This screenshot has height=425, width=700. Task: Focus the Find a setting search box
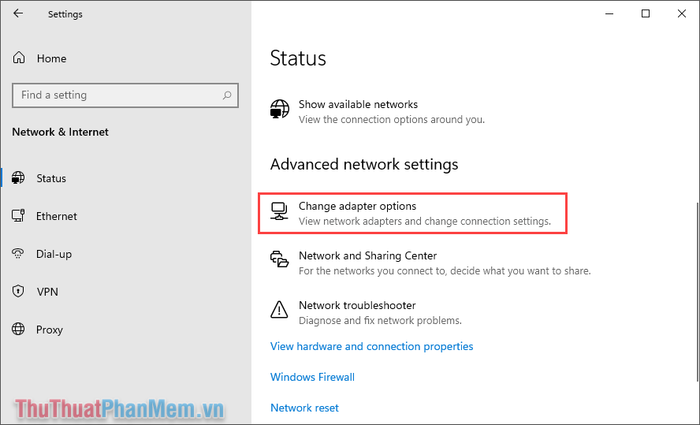[x=125, y=95]
